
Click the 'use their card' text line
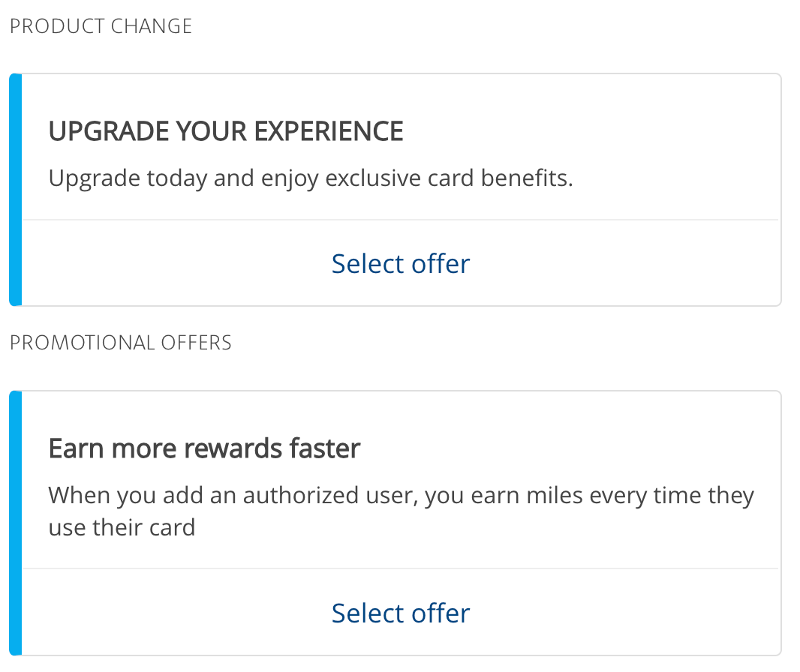pyautogui.click(x=122, y=527)
